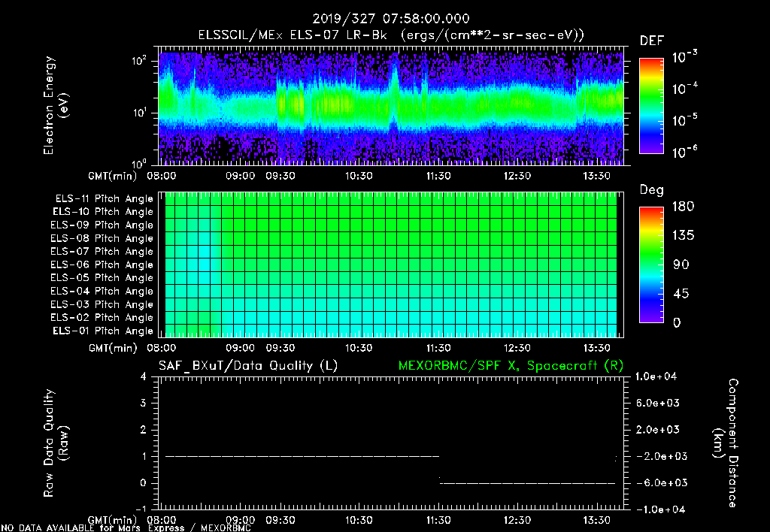Viewport: 770px width, 532px height.
Task: Click the 1.0e+04 right axis tick label
Action: click(656, 376)
